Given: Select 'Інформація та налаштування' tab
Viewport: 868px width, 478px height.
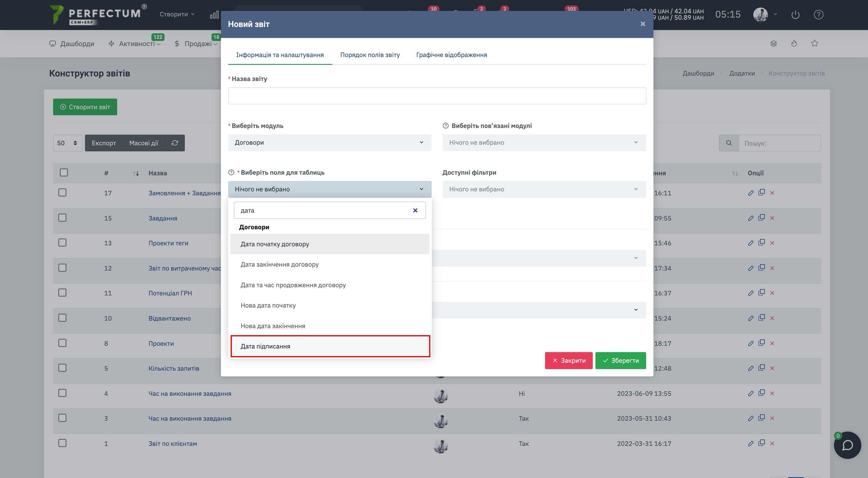Looking at the screenshot, I should pyautogui.click(x=280, y=55).
